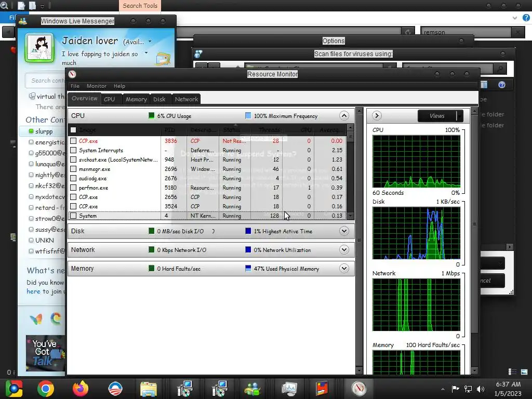Select the System process row name

coord(88,216)
